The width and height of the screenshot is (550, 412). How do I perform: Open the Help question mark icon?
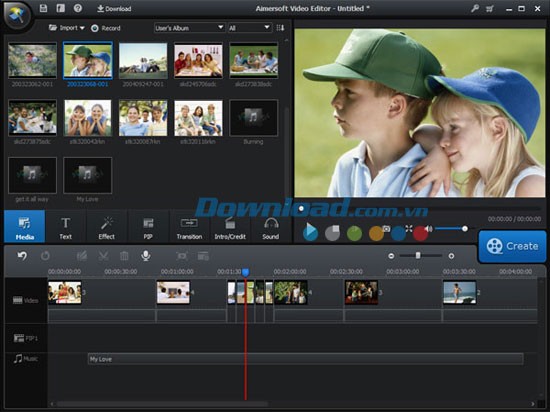[x=78, y=8]
